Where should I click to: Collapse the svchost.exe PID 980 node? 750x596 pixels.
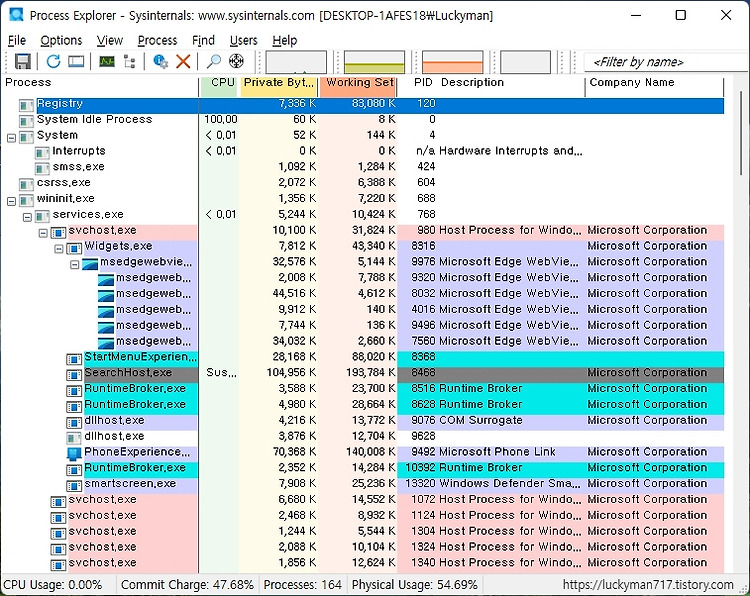click(43, 233)
